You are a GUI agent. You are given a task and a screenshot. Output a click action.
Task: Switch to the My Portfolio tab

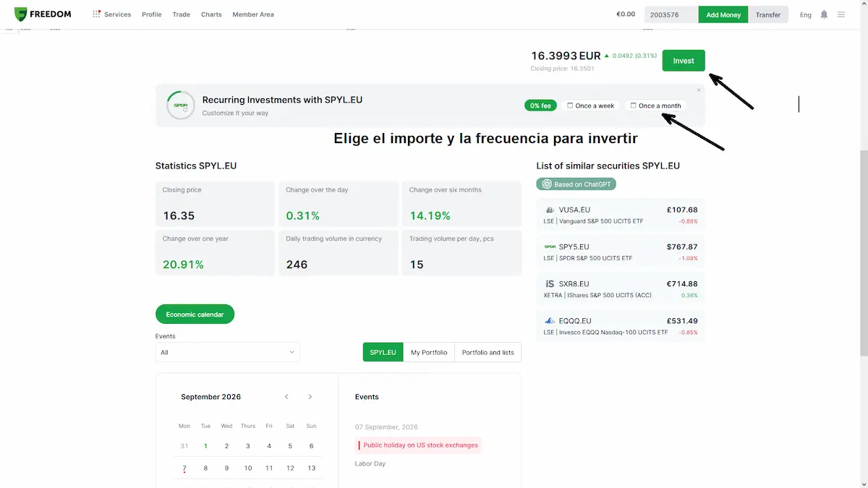429,352
